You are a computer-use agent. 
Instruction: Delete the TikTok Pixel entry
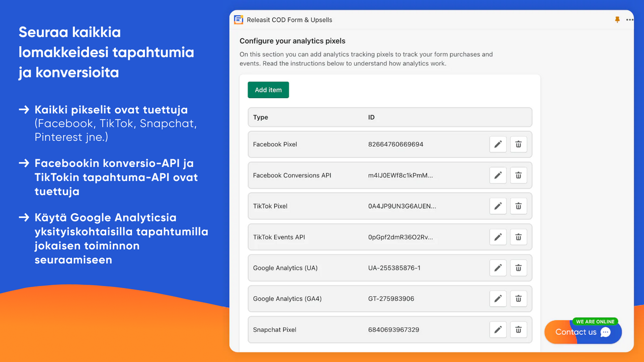518,206
